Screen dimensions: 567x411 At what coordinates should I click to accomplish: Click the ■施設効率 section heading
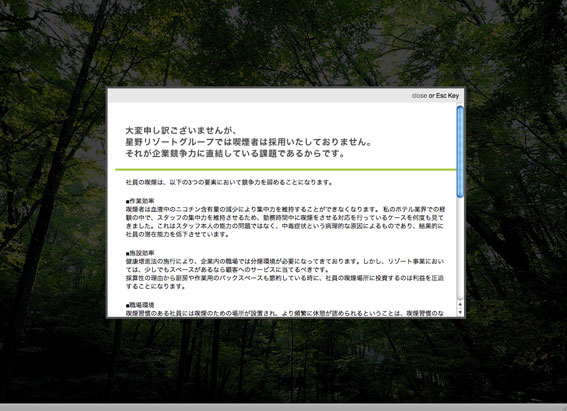coord(140,253)
